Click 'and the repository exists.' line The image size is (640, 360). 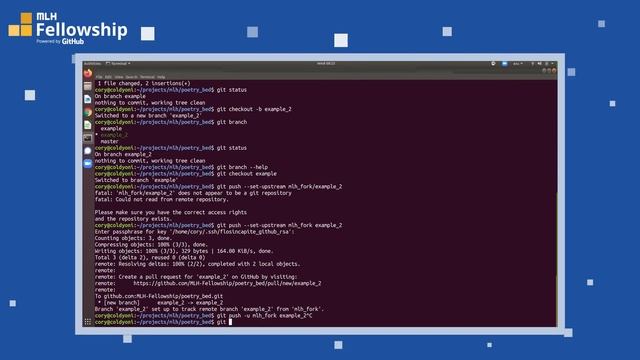[x=133, y=219]
